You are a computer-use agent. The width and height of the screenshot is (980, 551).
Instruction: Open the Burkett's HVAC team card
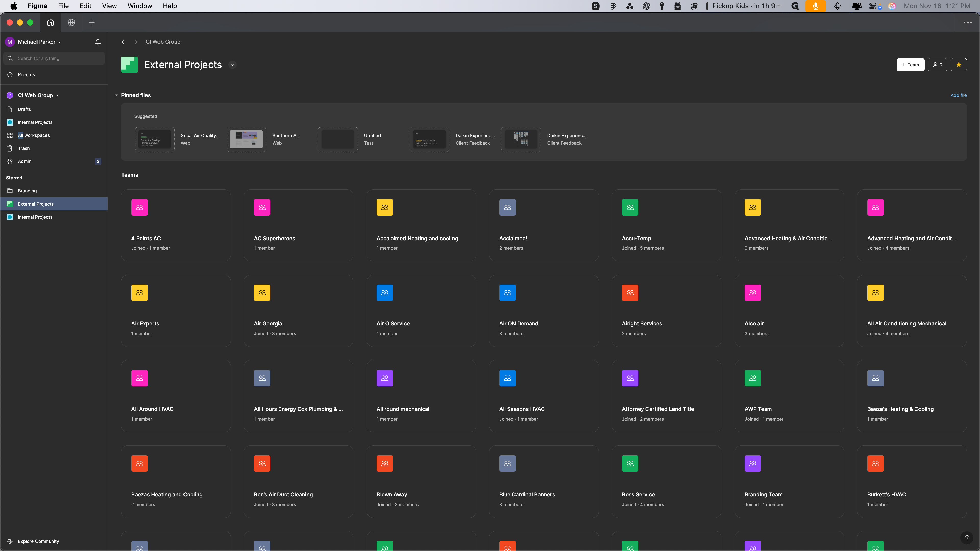click(912, 481)
